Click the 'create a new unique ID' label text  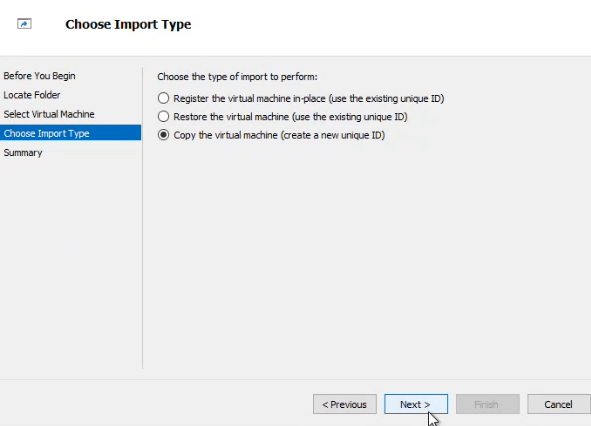[x=332, y=135]
